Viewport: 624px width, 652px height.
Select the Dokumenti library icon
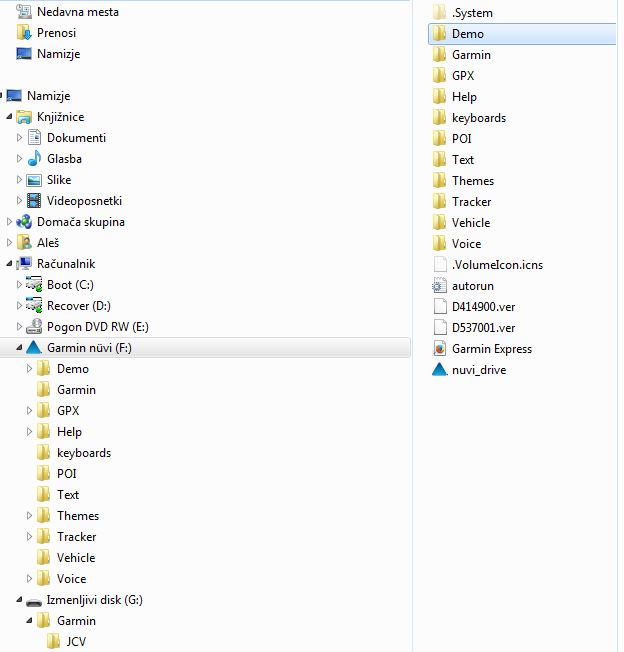pyautogui.click(x=34, y=138)
